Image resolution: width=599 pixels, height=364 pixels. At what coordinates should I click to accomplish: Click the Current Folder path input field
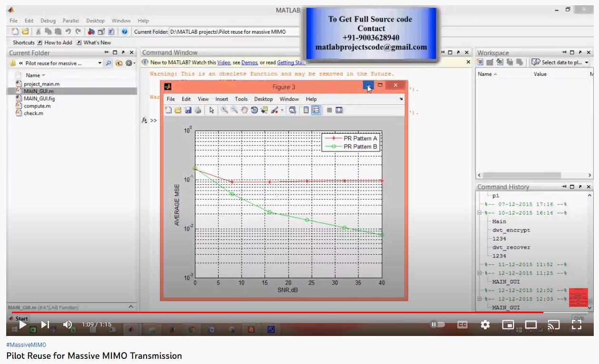[x=235, y=32]
